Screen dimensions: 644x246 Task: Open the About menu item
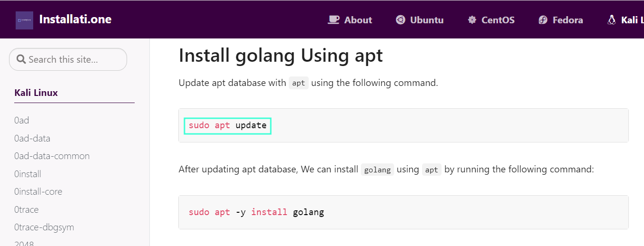point(350,20)
